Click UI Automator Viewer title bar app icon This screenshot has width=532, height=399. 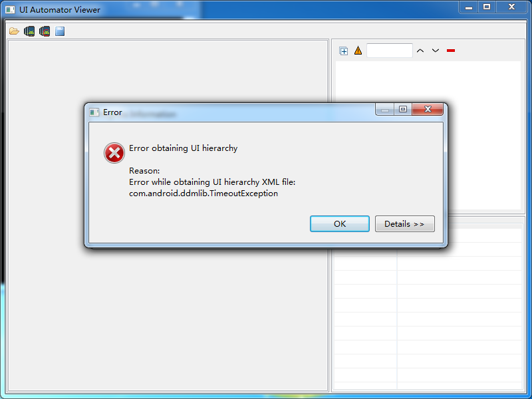(10, 10)
